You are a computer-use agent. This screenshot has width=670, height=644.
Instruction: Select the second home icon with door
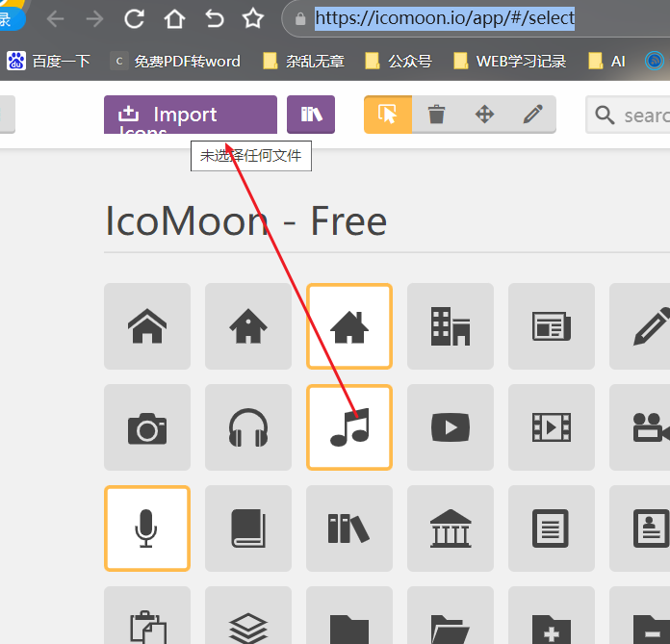pos(248,326)
